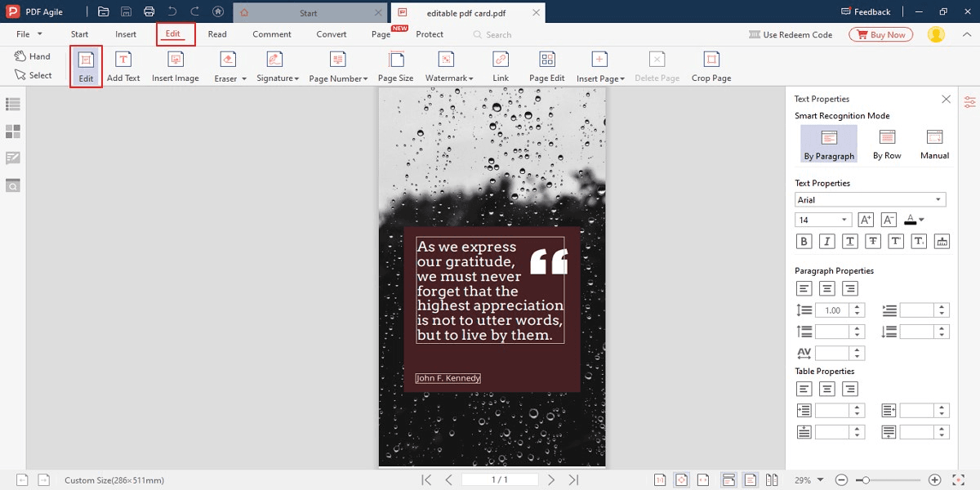Click Use Redeem Code
The width and height of the screenshot is (980, 490).
point(791,34)
